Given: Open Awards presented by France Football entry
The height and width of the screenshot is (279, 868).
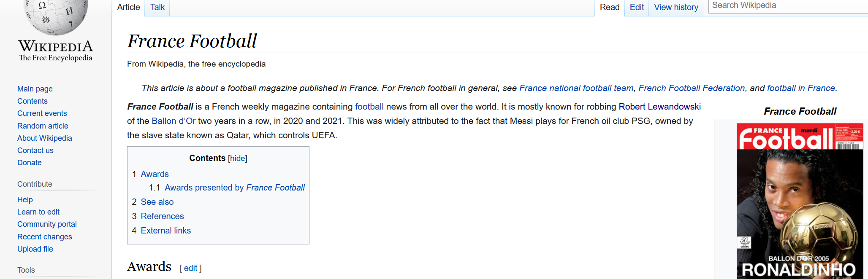Looking at the screenshot, I should click(x=234, y=188).
